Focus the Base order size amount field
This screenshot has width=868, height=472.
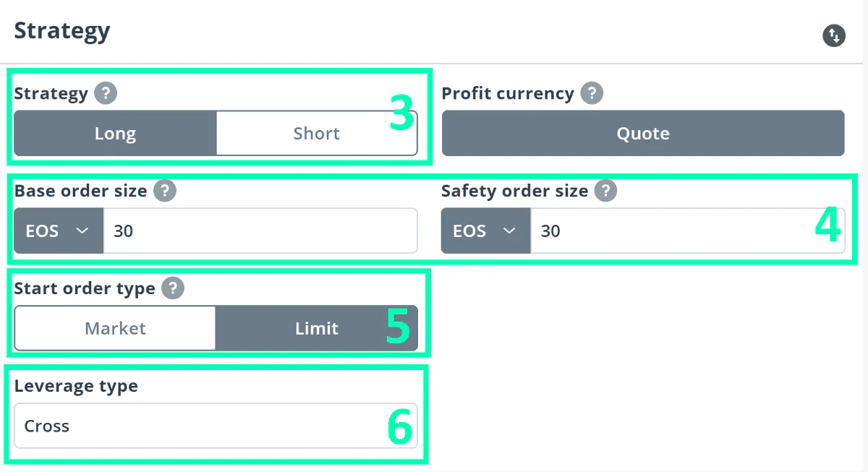260,231
